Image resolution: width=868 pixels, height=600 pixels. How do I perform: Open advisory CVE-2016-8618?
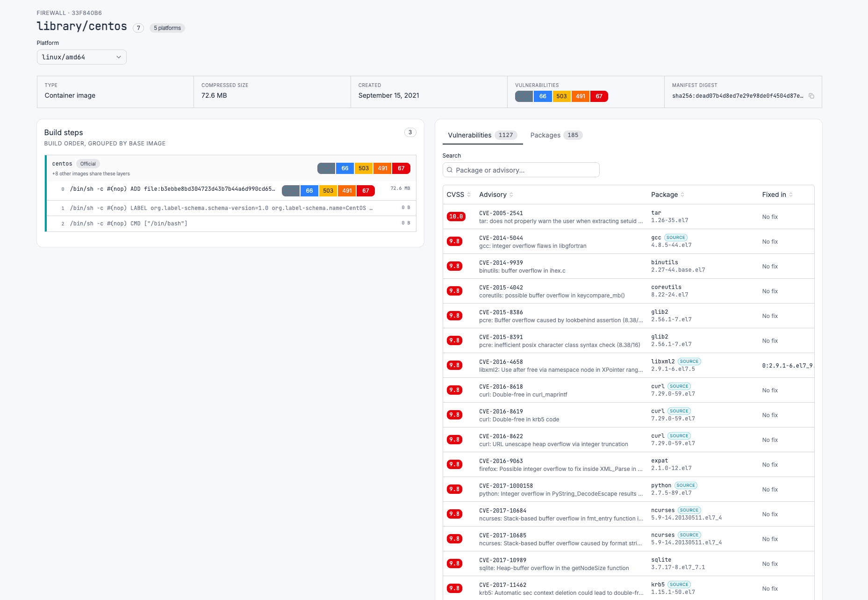point(501,387)
